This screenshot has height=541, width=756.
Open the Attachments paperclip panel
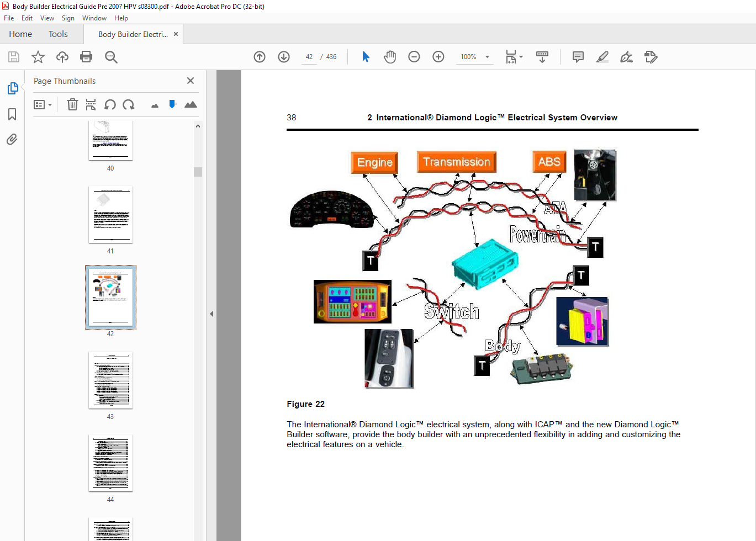pyautogui.click(x=12, y=139)
